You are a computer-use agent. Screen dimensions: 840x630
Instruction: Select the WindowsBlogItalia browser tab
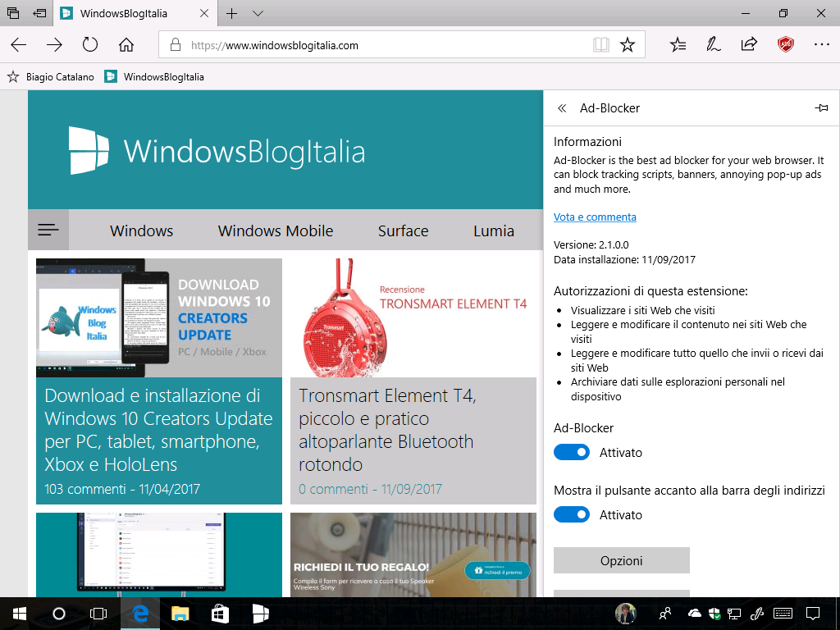coord(135,13)
